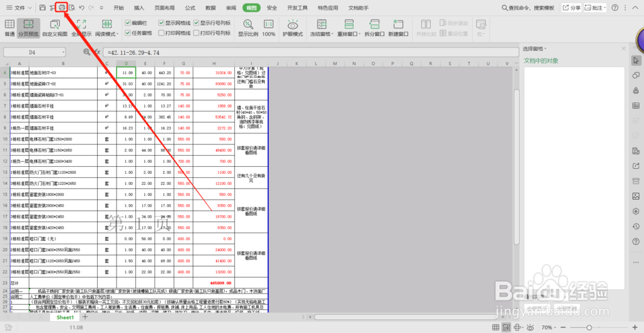Click 新建窗口 new window
Screen dimensions: 644x333
tap(398, 28)
